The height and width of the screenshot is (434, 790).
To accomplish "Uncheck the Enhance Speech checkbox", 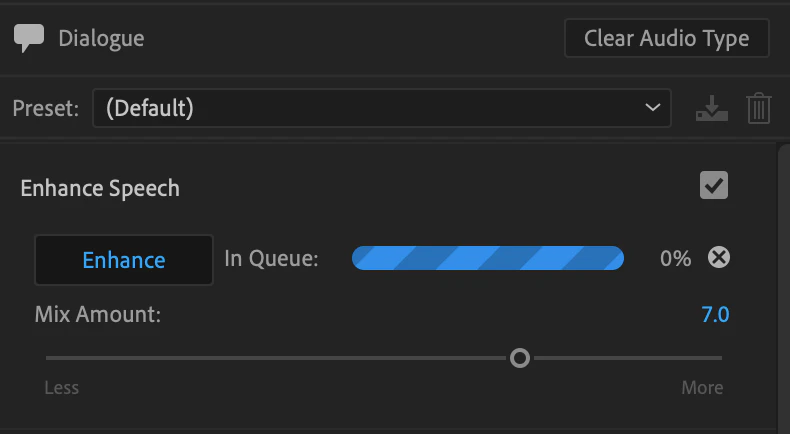I will coord(714,185).
